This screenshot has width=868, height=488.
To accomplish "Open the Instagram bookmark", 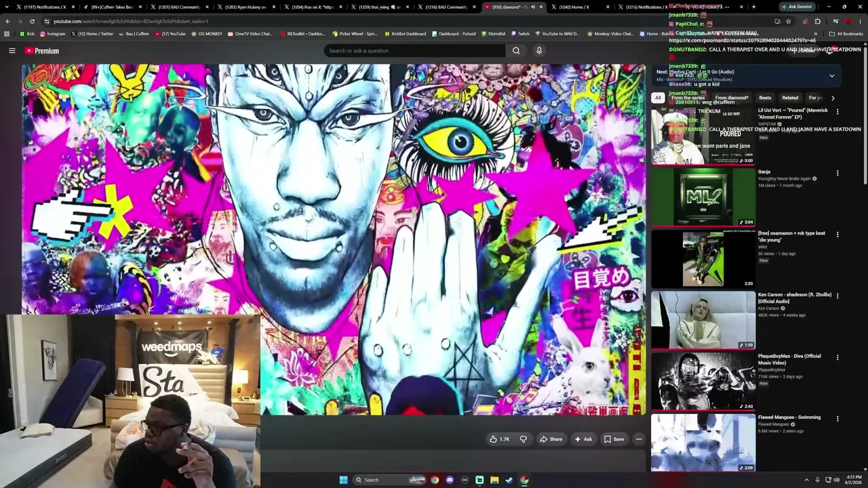I will click(x=53, y=33).
